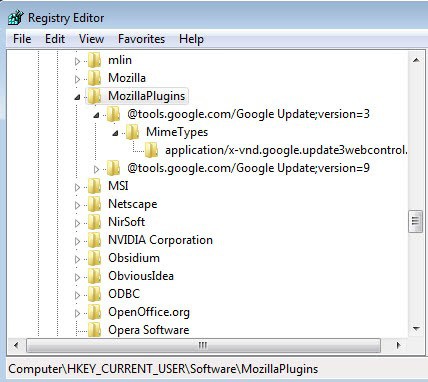428x382 pixels.
Task: Click the Opera Software folder icon
Action: click(x=95, y=330)
